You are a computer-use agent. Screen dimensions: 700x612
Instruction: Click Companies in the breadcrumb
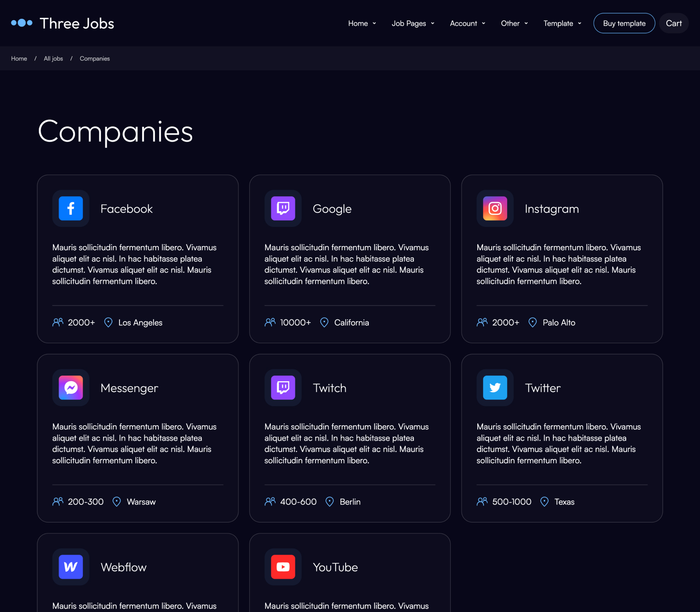pos(95,59)
